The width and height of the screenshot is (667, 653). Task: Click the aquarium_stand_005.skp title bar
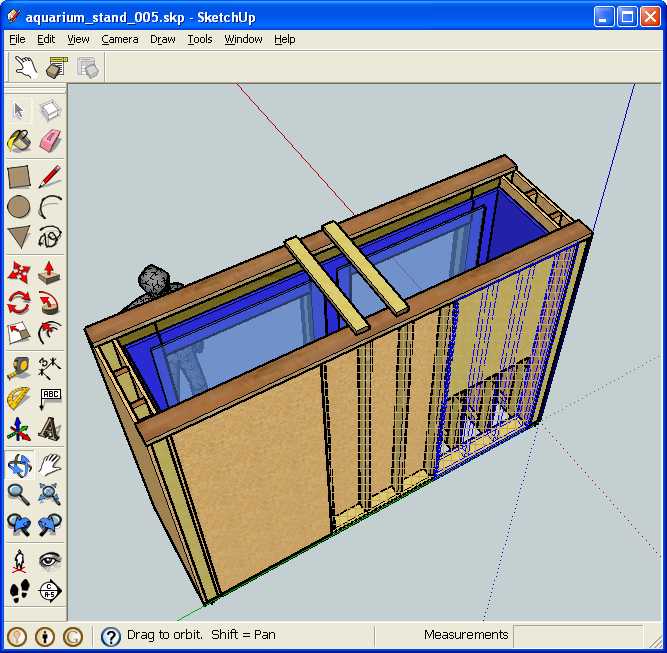click(140, 17)
